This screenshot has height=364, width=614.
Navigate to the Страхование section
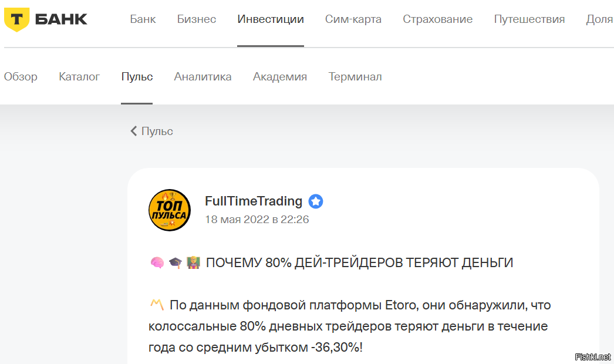(437, 19)
